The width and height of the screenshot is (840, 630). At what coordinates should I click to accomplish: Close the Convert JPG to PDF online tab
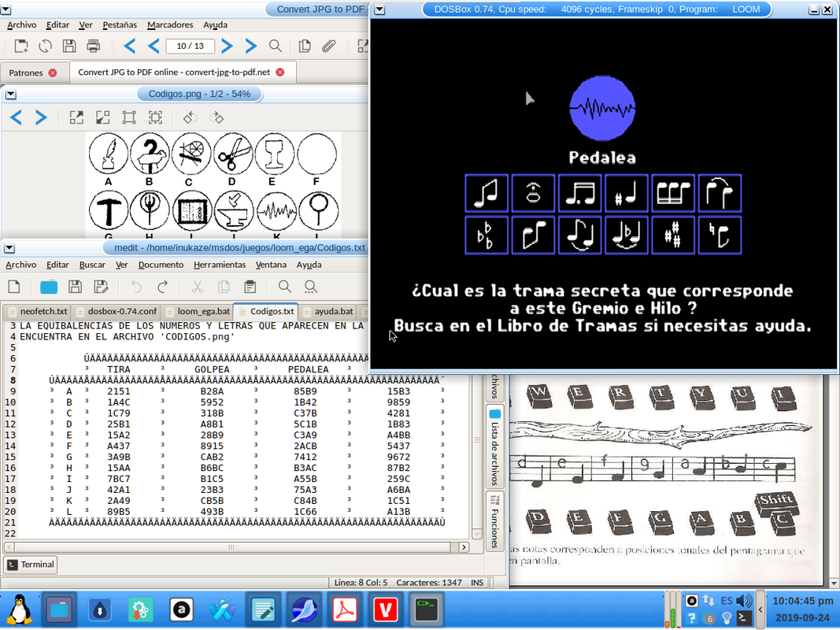coord(280,72)
